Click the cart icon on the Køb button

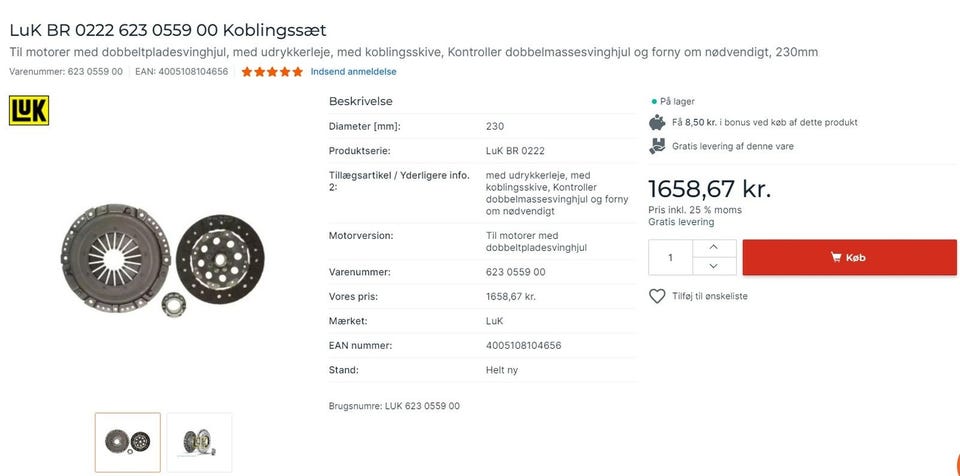tap(835, 257)
